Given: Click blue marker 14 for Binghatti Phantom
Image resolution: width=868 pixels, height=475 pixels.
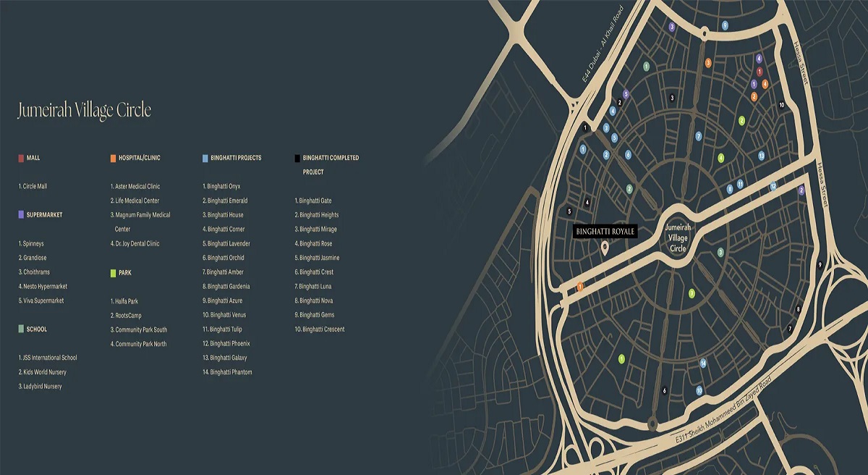Looking at the screenshot, I should [703, 362].
